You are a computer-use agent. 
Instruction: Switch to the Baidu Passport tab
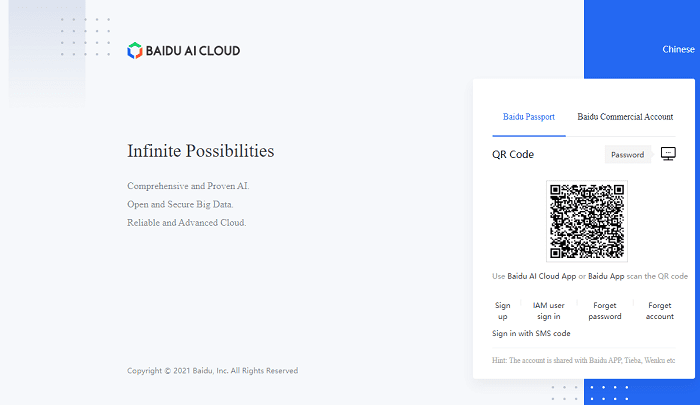pos(526,117)
